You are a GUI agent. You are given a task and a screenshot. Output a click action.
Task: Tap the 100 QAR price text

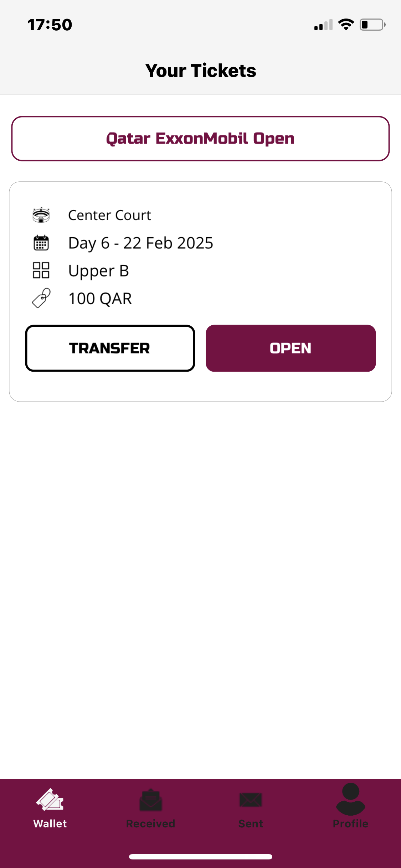(100, 299)
